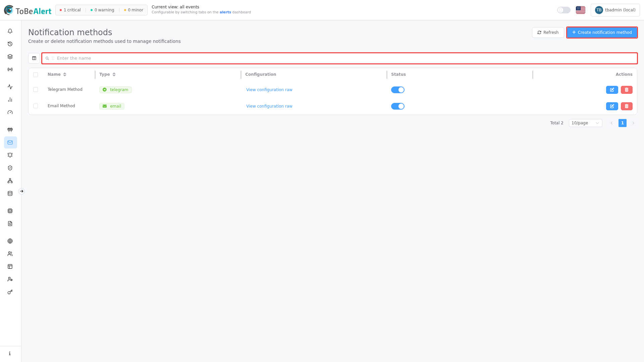Follow the alerts dashboard link
The width and height of the screenshot is (644, 362).
(225, 12)
